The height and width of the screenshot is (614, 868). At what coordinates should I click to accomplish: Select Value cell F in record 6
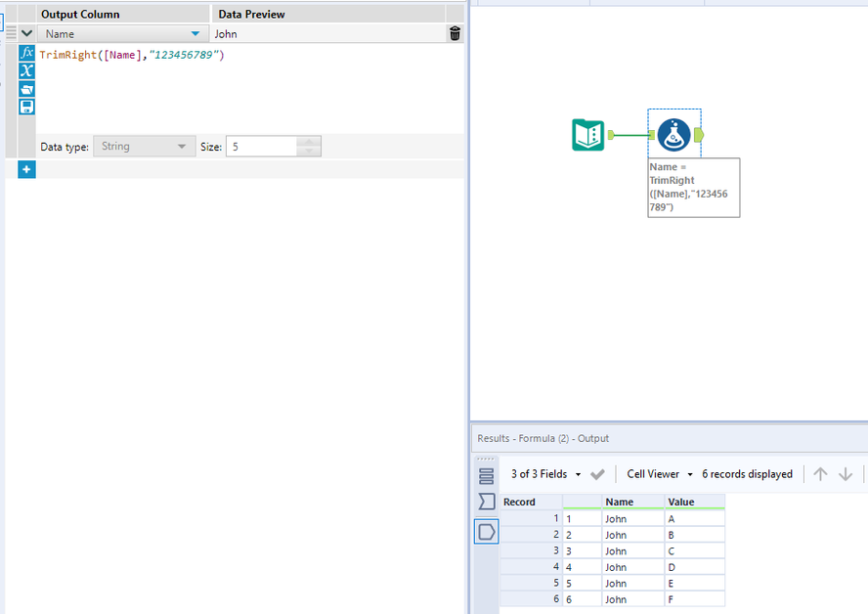point(695,599)
